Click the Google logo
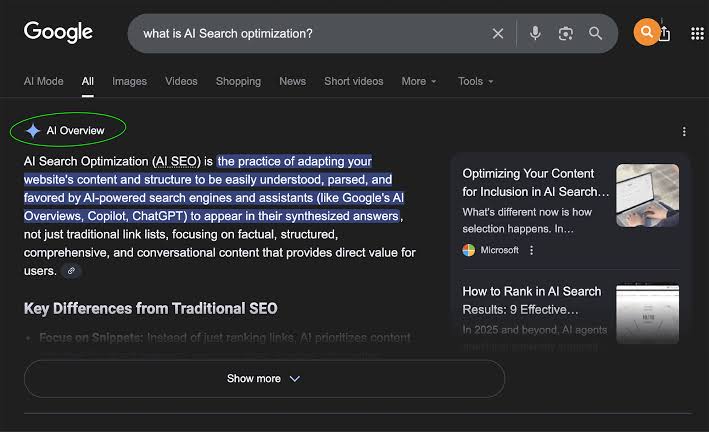Image resolution: width=709 pixels, height=432 pixels. (58, 33)
